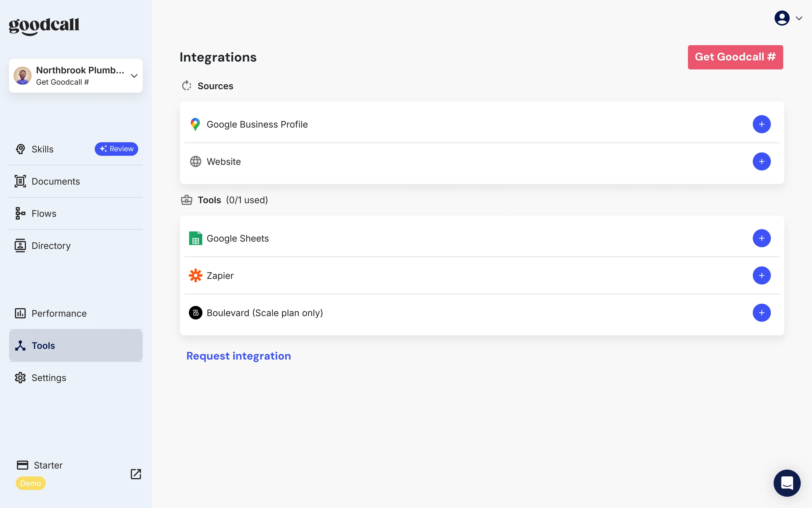Click the "Boulevard (Scale plan only)" text

pos(265,313)
